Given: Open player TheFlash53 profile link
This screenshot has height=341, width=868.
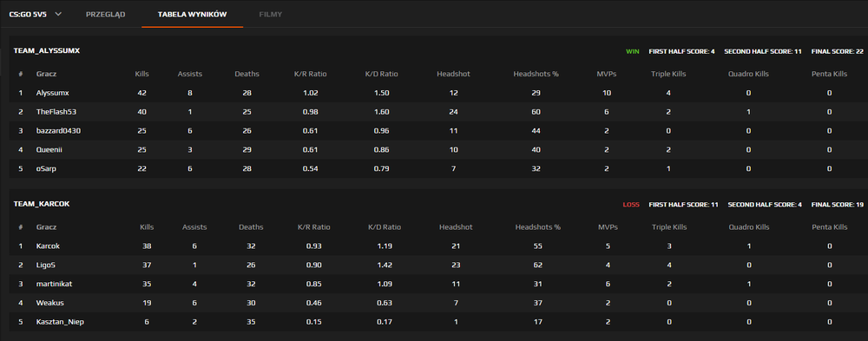Looking at the screenshot, I should pyautogui.click(x=56, y=112).
